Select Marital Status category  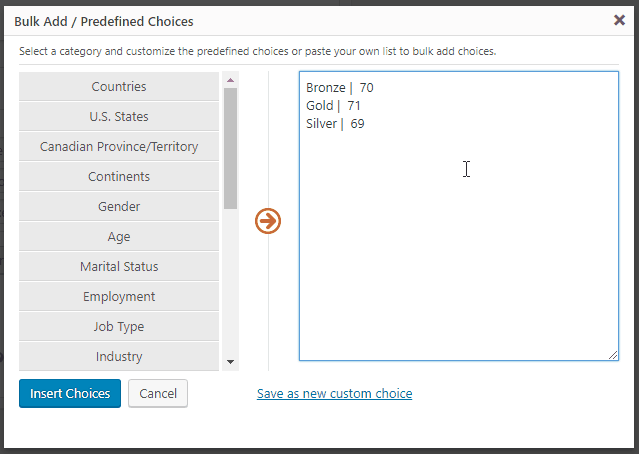click(x=119, y=267)
